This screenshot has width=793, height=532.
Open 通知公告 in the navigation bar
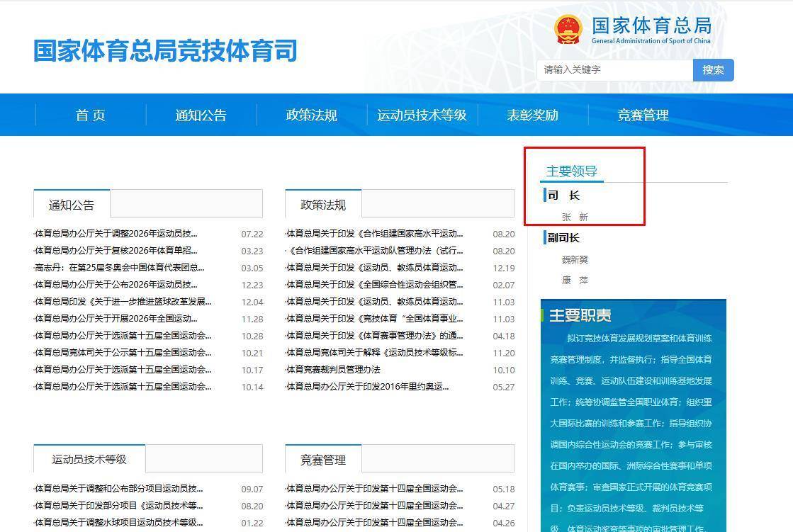201,115
